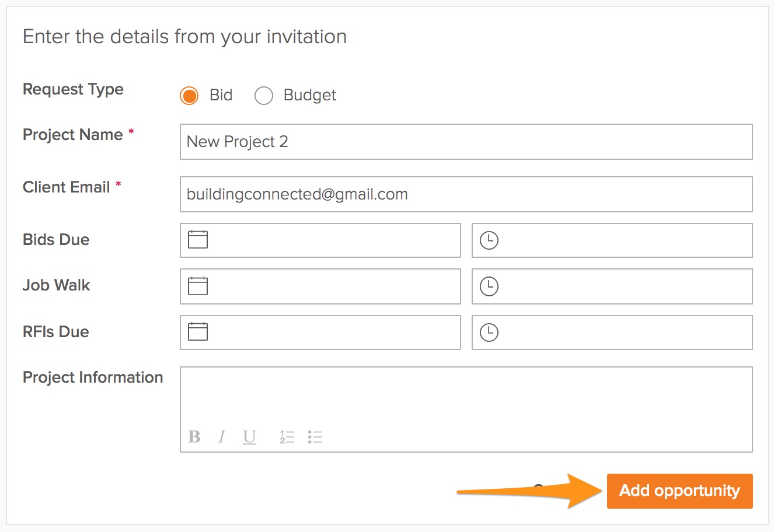Toggle underline formatting in Project Information
The width and height of the screenshot is (774, 532).
tap(249, 436)
